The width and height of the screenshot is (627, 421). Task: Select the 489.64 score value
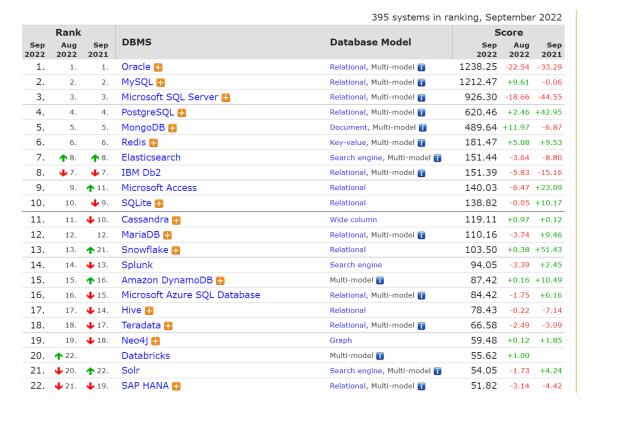pos(481,128)
